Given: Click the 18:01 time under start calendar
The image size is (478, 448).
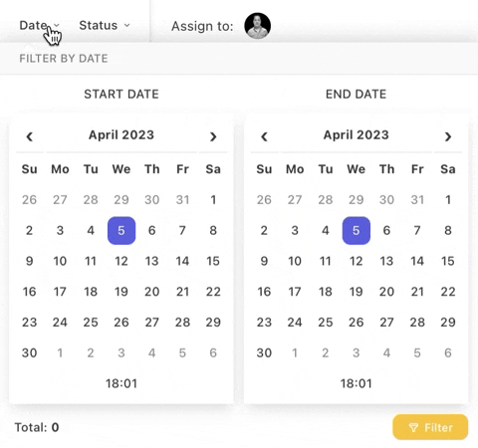Looking at the screenshot, I should (x=121, y=383).
